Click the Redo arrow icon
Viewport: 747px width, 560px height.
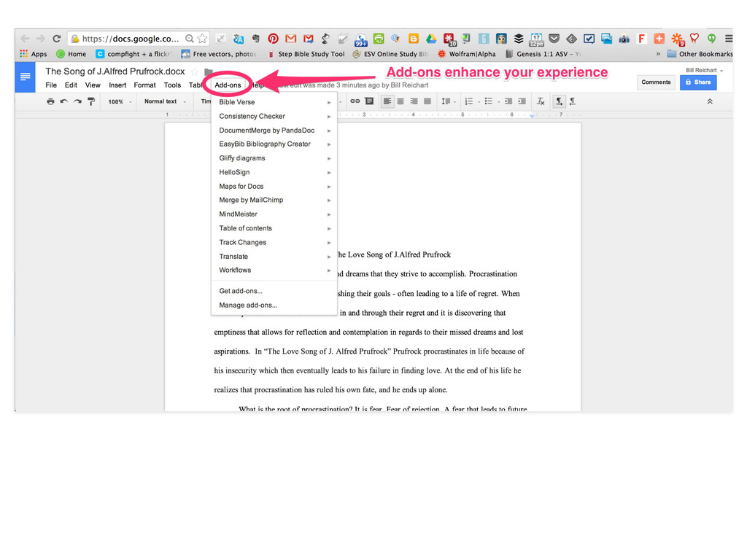click(x=77, y=101)
